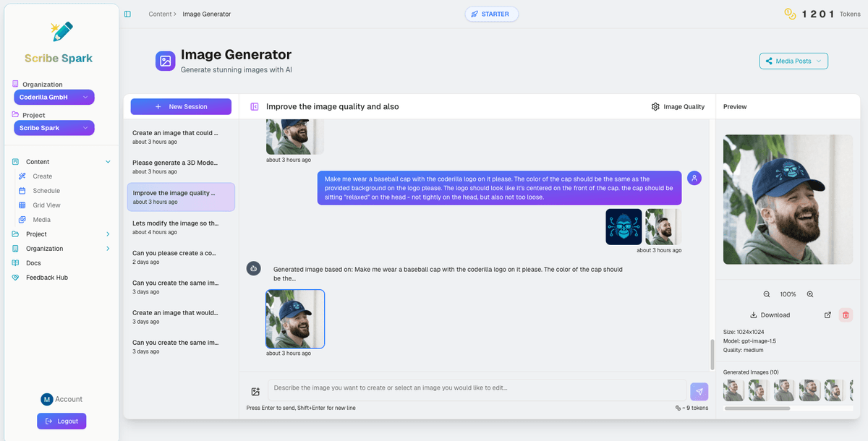Start a New Session
This screenshot has height=441, width=868.
click(x=181, y=106)
